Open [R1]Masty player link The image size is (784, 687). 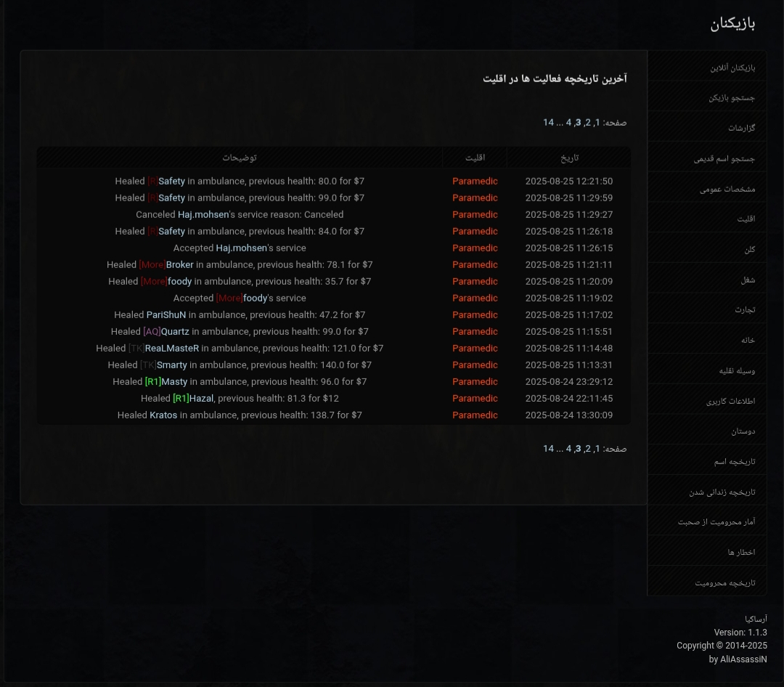point(166,382)
